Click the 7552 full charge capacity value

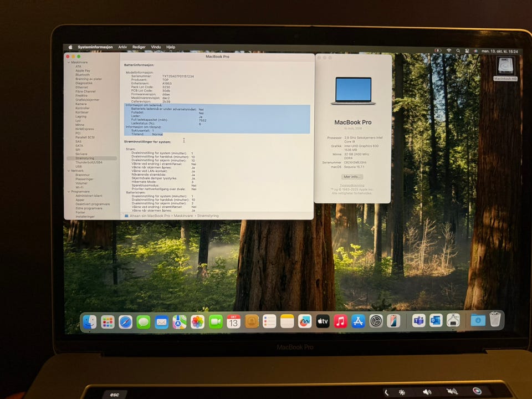203,120
